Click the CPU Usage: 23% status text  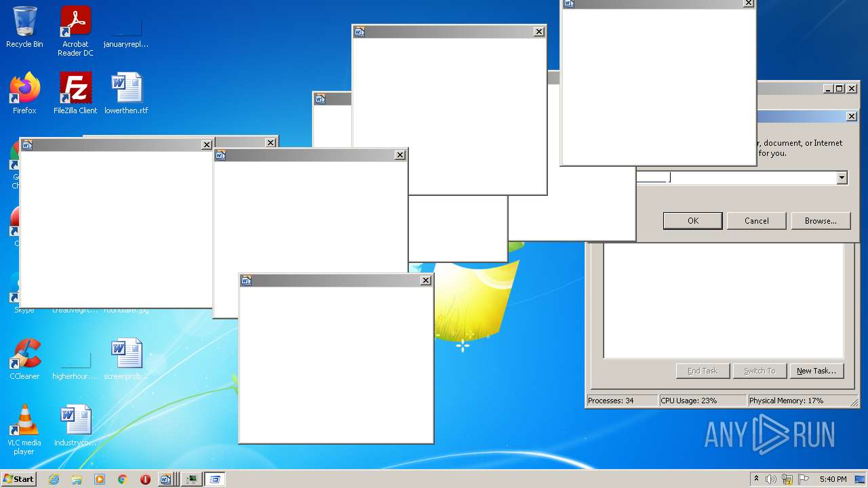click(x=688, y=401)
